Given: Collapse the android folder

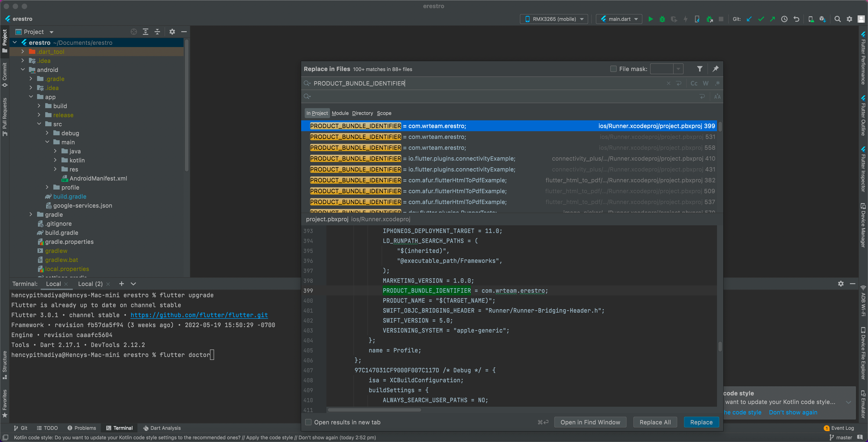Looking at the screenshot, I should pyautogui.click(x=23, y=70).
